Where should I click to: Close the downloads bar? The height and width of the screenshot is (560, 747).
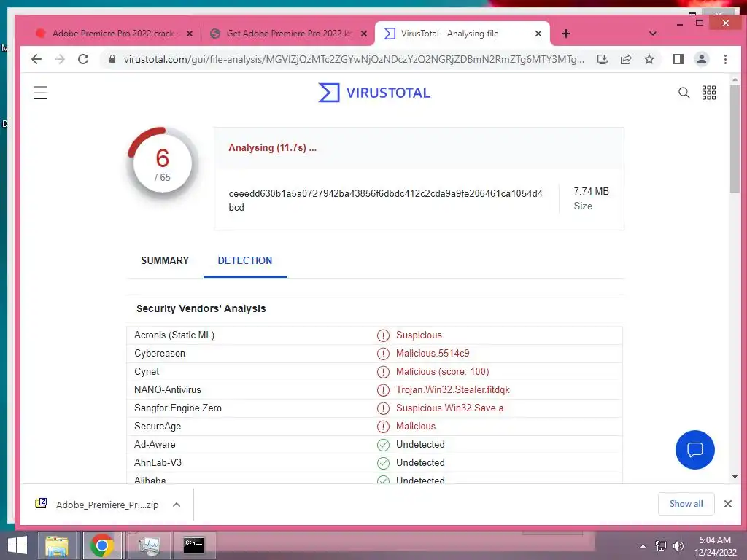click(x=727, y=504)
